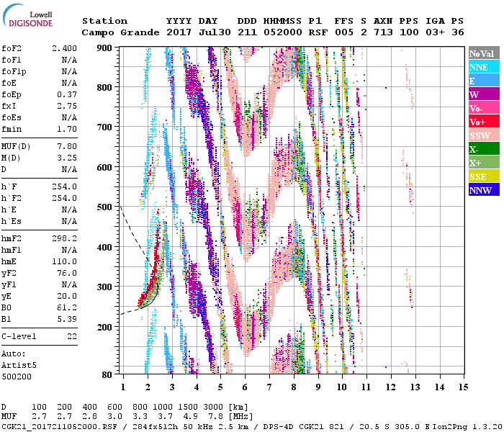Click the Vo- pink legend entry
The height and width of the screenshot is (432, 504).
click(x=482, y=108)
